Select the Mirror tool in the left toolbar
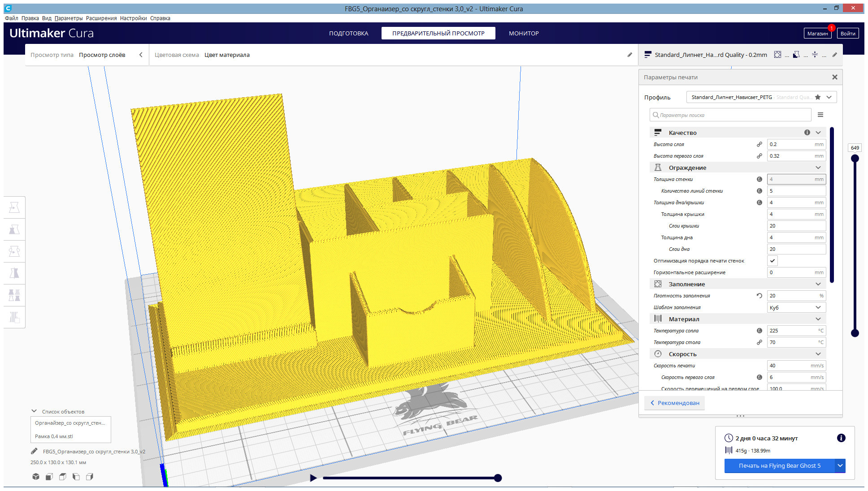The height and width of the screenshot is (491, 868). [x=14, y=273]
